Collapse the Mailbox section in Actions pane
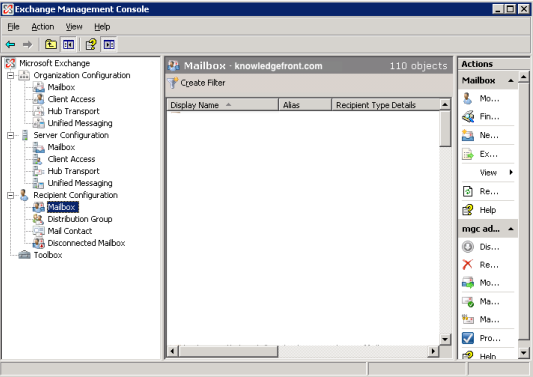Viewport: 533px width, 377px height. 511,81
